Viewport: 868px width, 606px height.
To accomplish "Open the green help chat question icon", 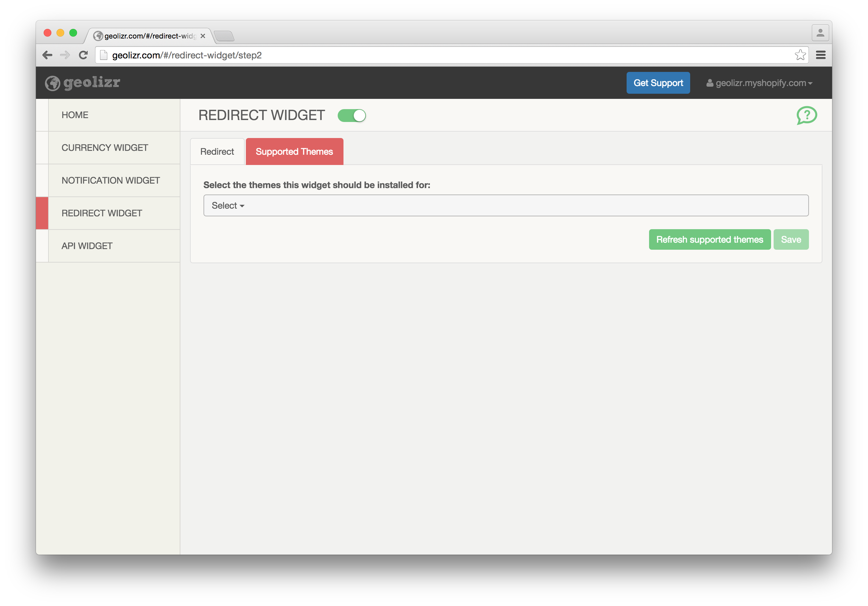I will (806, 115).
